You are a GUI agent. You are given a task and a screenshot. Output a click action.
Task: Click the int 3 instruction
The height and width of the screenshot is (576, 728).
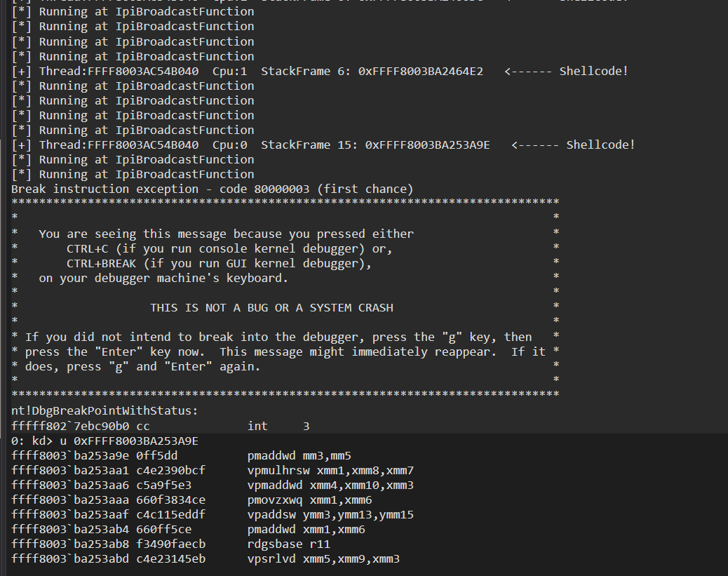click(x=278, y=426)
